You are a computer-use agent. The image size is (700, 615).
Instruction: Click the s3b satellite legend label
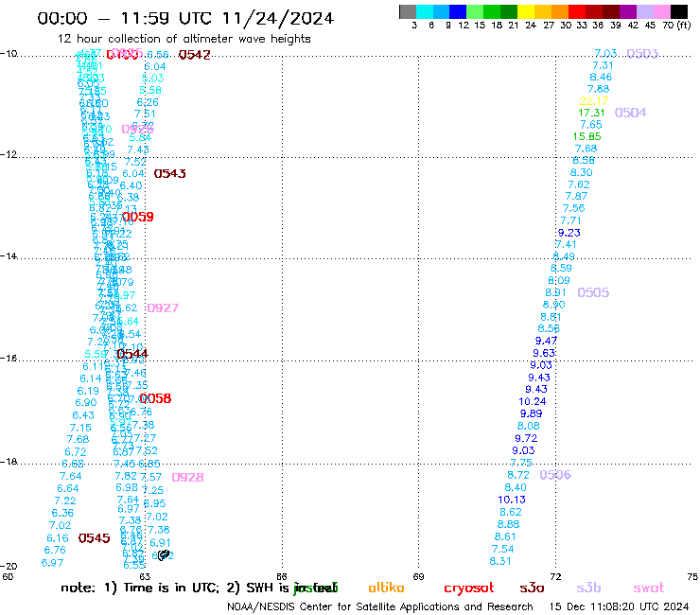[x=588, y=588]
